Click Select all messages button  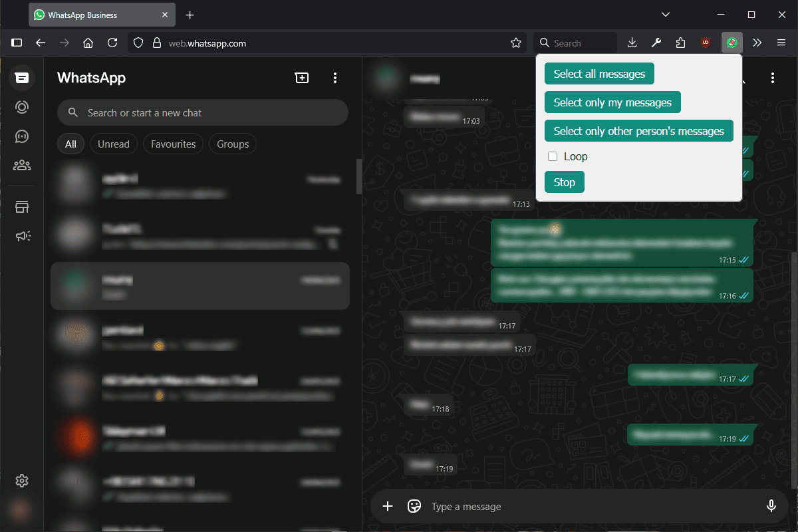coord(599,74)
